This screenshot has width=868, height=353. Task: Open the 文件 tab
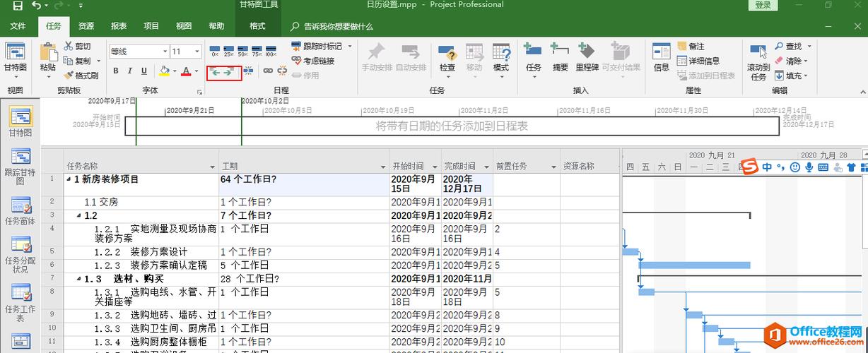click(x=18, y=26)
